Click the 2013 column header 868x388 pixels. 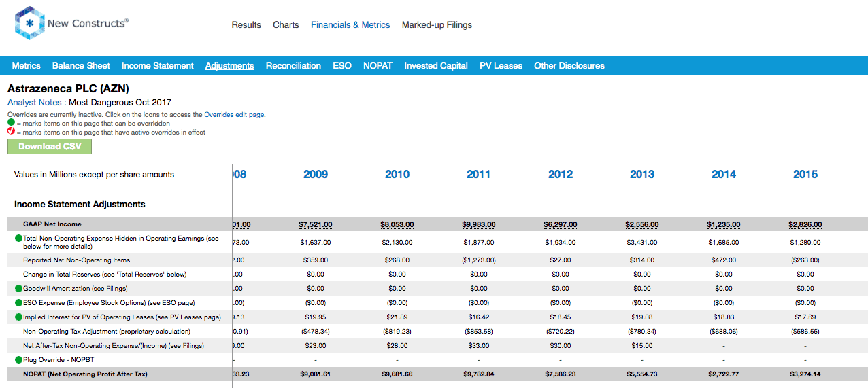tap(642, 174)
